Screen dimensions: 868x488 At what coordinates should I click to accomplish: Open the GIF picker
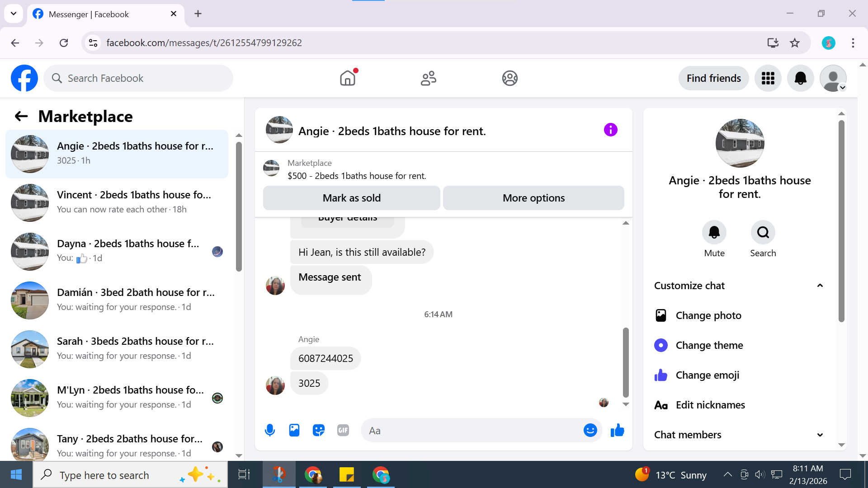(343, 430)
